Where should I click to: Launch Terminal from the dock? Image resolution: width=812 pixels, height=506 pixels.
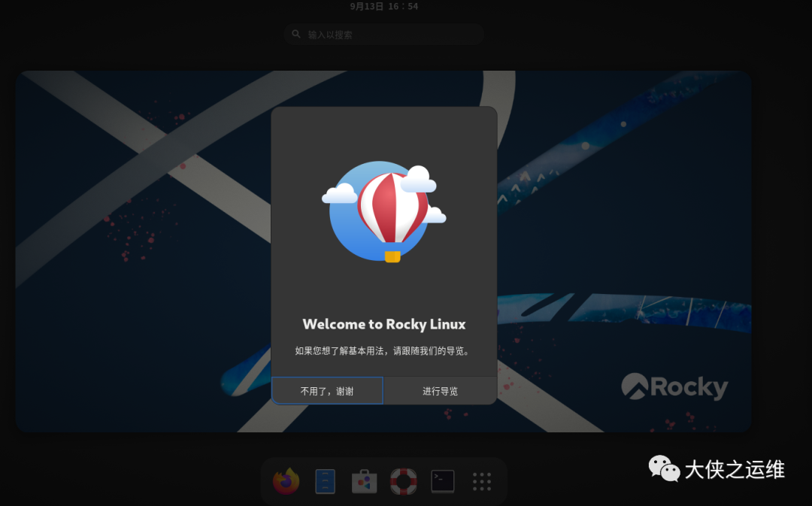(x=443, y=481)
